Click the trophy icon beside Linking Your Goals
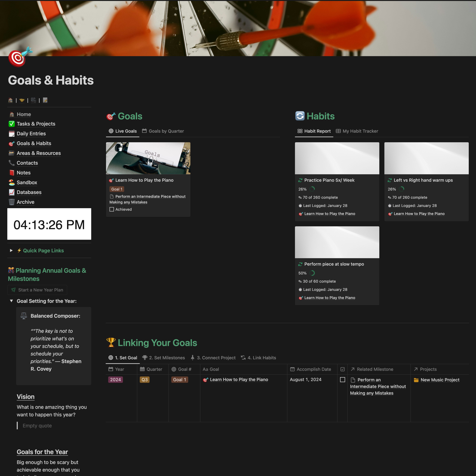 point(111,342)
